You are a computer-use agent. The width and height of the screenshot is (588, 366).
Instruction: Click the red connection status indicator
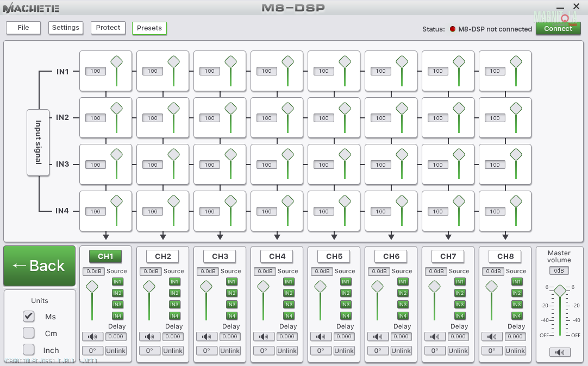(453, 29)
